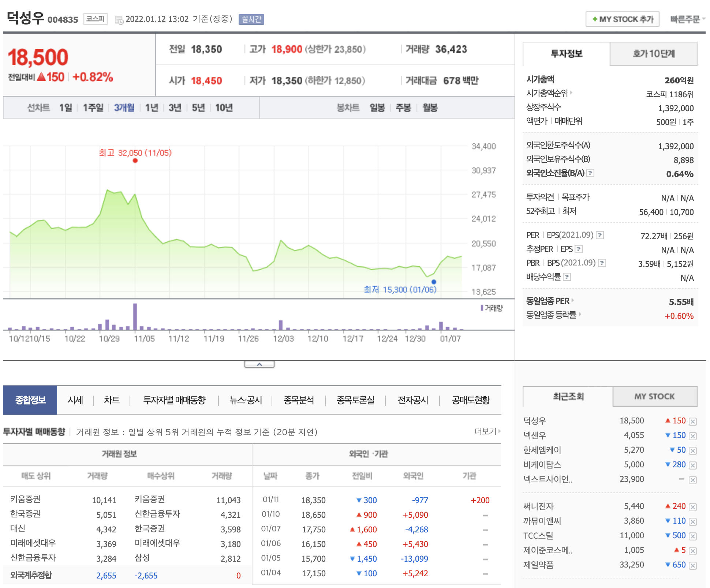710x588 pixels.
Task: Toggle the 실시간 real-time badge
Action: click(251, 19)
